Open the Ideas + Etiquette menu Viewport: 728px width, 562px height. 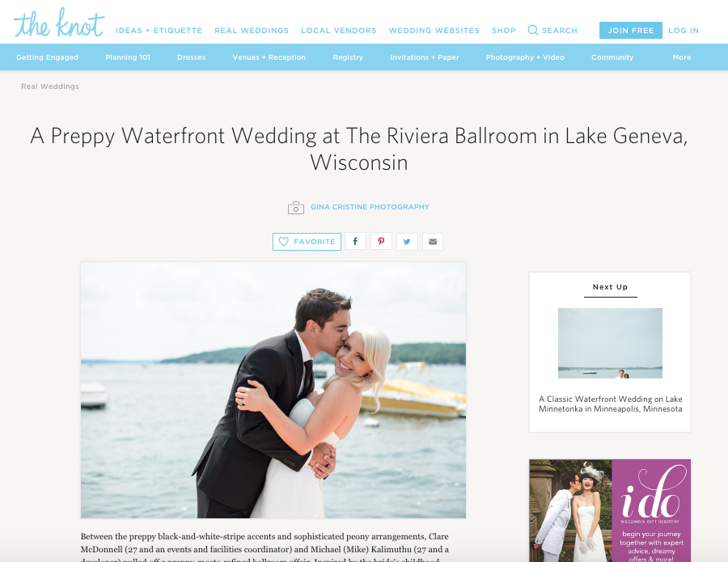159,31
